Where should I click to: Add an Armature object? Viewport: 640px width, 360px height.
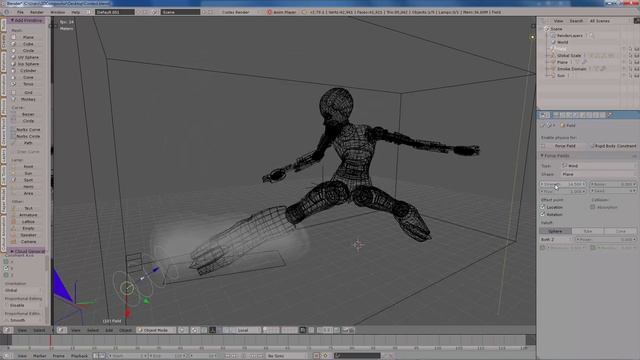click(x=28, y=215)
